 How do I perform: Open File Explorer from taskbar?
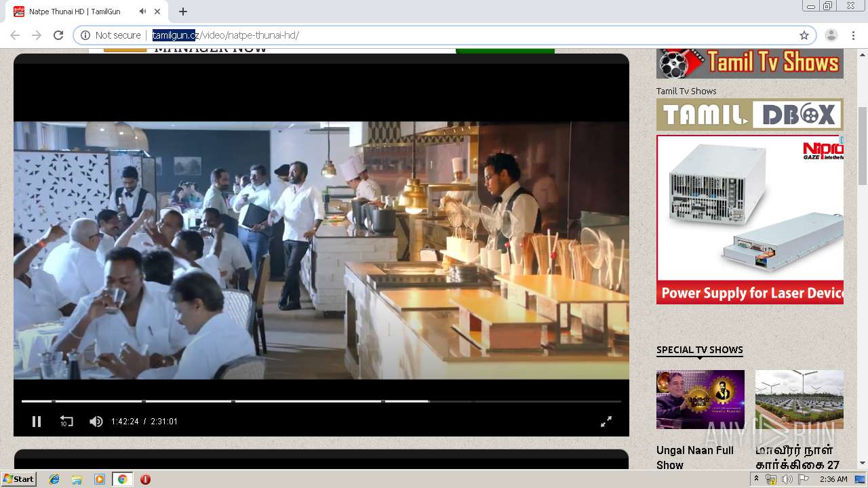(x=77, y=479)
